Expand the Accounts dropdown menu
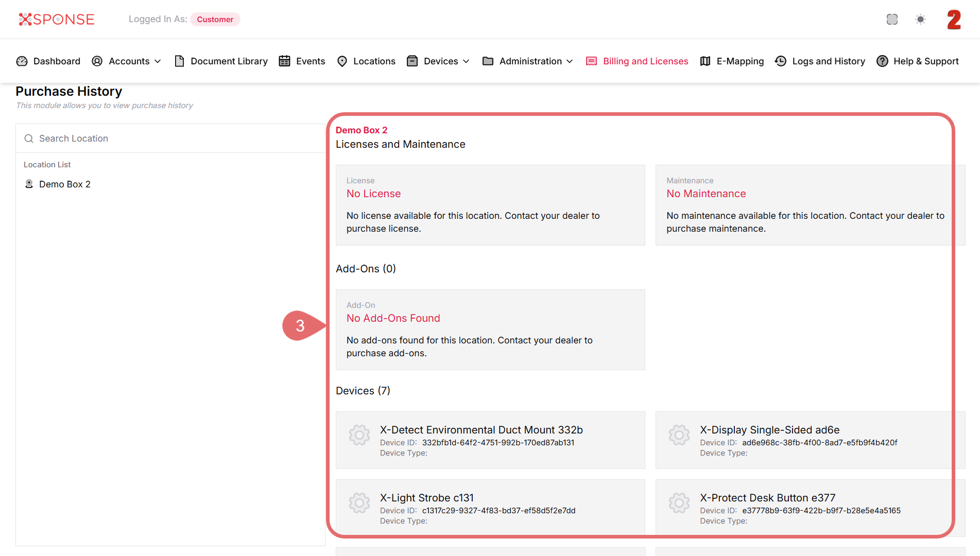The height and width of the screenshot is (556, 980). click(127, 61)
